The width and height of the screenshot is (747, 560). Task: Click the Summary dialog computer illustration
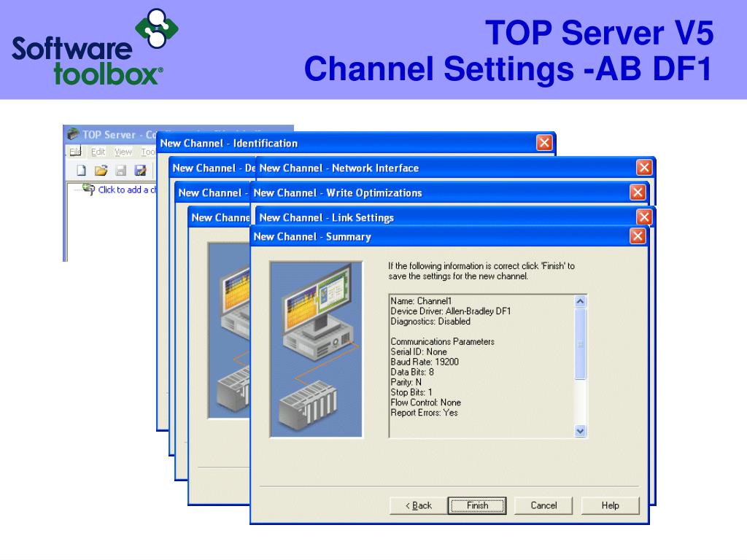tap(317, 349)
